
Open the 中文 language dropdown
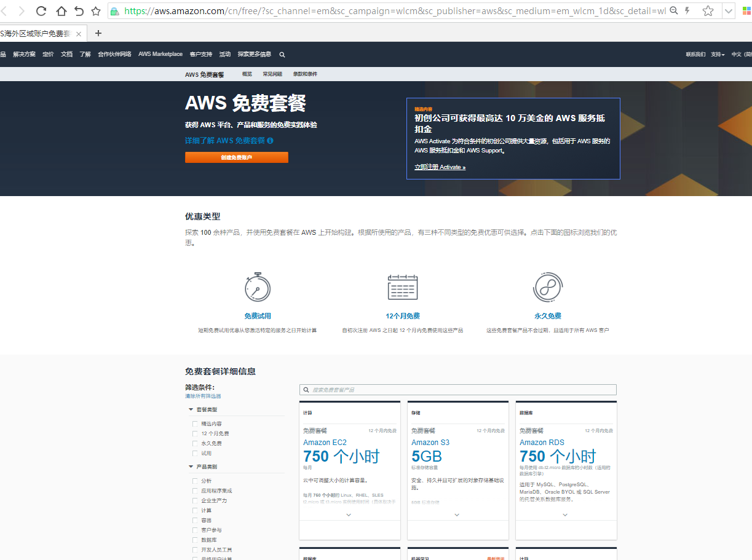tap(741, 55)
